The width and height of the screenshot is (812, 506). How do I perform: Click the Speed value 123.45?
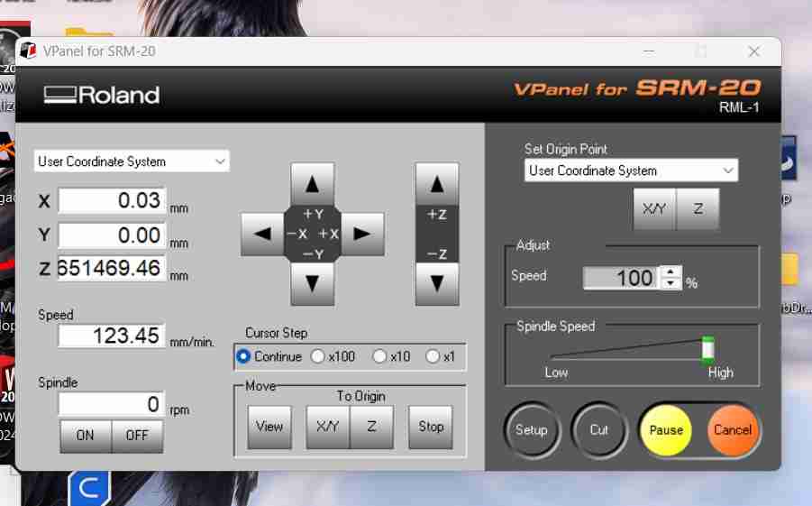point(112,336)
